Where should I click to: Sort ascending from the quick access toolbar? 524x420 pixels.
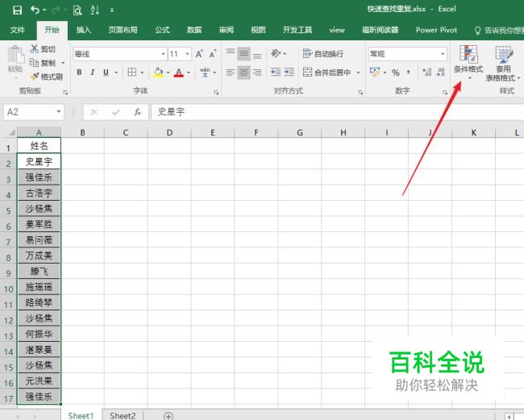tap(95, 10)
